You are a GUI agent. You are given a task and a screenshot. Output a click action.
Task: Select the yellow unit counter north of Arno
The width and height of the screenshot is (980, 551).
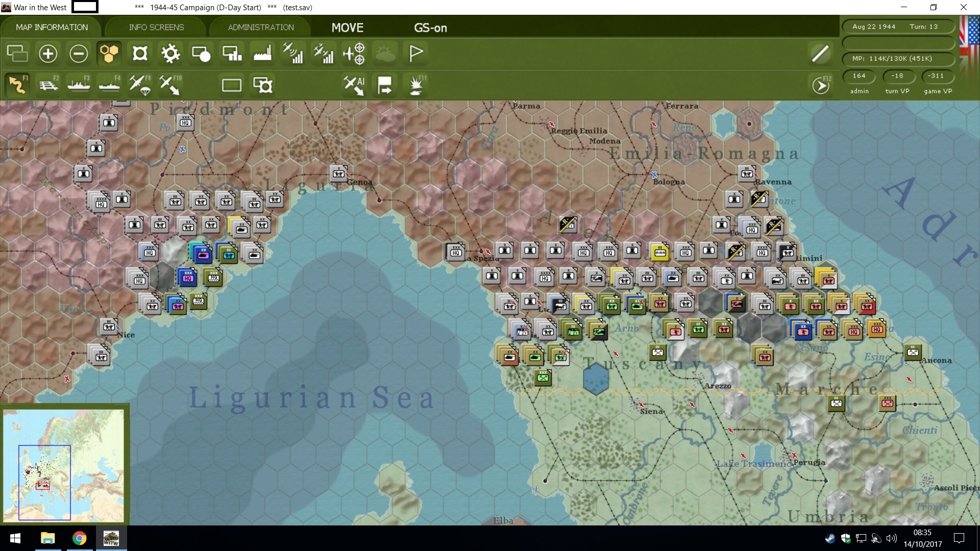[x=659, y=252]
